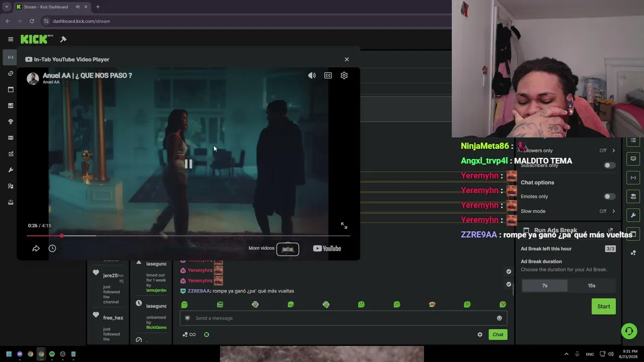Start the ad break
The width and height of the screenshot is (644, 362).
pyautogui.click(x=604, y=306)
